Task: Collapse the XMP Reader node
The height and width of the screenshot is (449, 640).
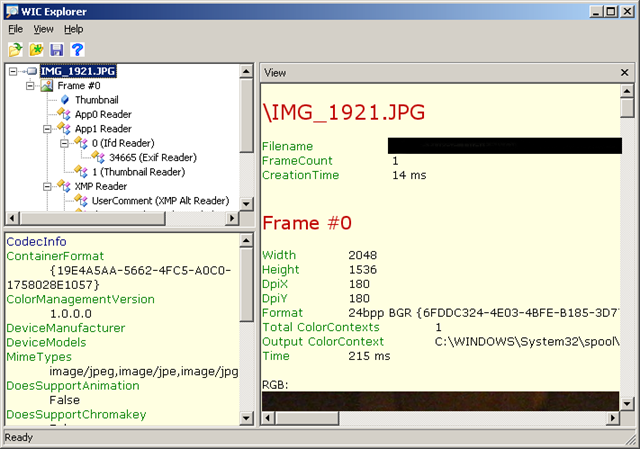Action: 47,187
